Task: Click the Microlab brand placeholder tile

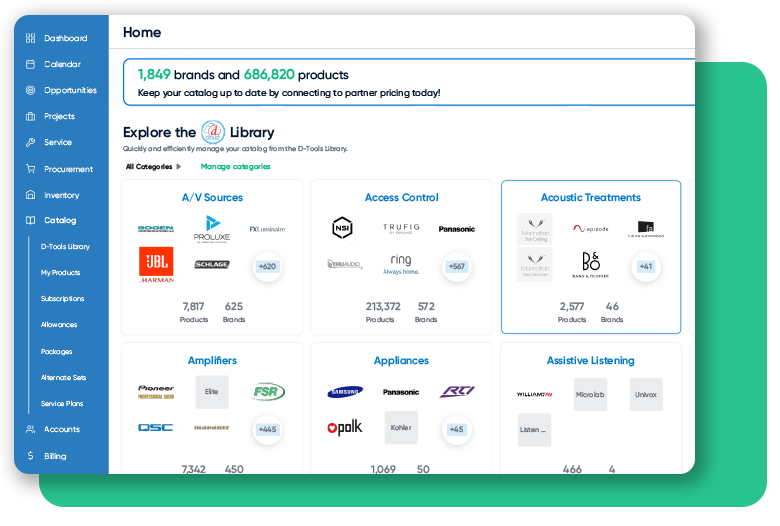Action: click(x=590, y=394)
